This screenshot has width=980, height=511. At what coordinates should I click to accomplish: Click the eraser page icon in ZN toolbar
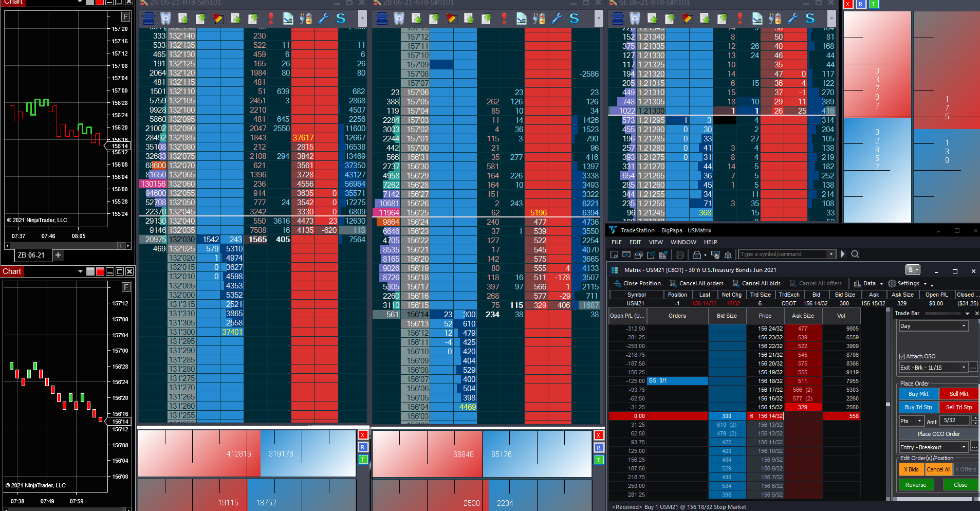288,19
